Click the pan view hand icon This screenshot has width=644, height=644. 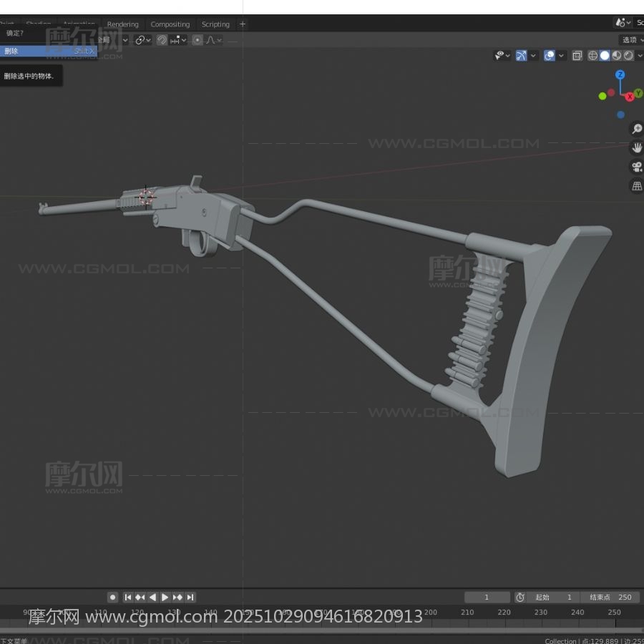[636, 148]
